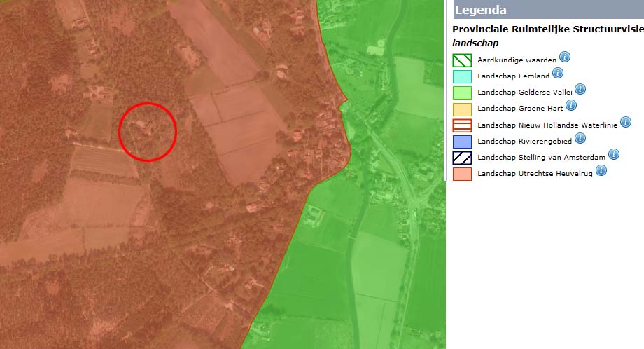Click the hatched Stelling van Amsterdam swatch

[x=462, y=158]
